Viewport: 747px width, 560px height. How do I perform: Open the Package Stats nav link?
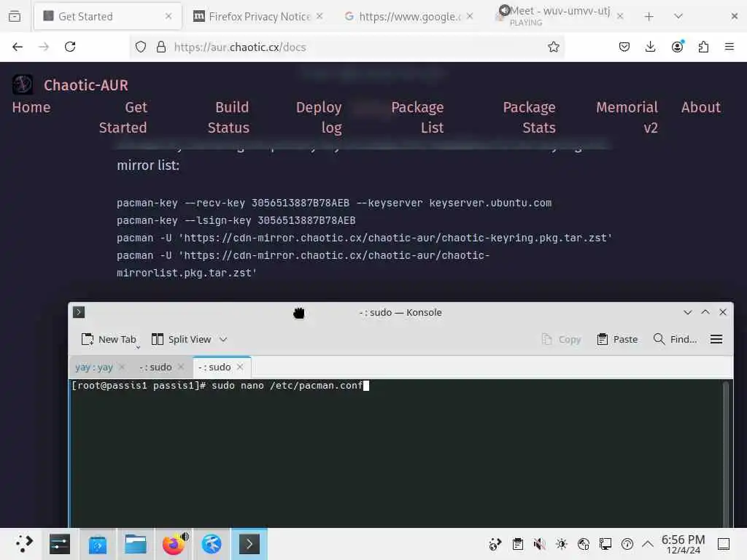530,117
